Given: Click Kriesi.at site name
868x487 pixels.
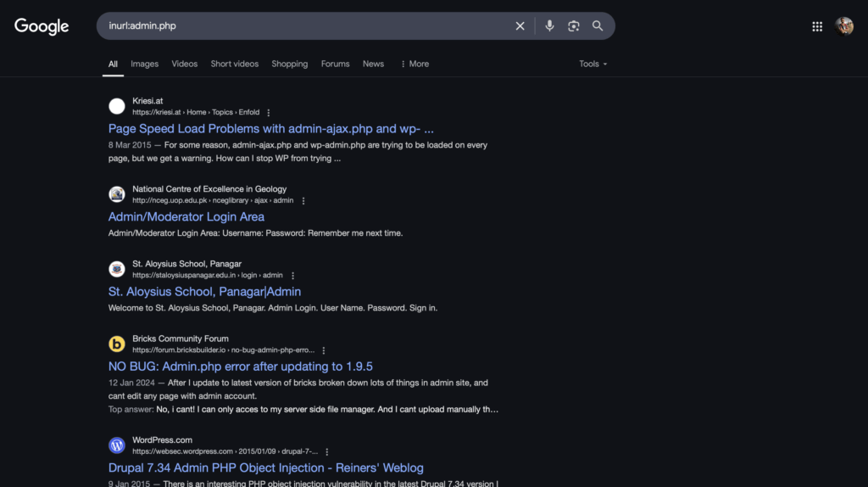Looking at the screenshot, I should 147,101.
